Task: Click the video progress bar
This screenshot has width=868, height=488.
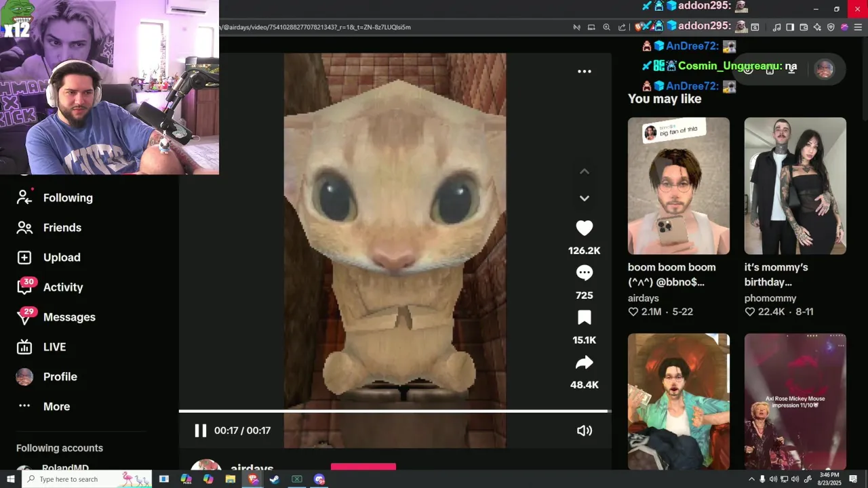Action: tap(395, 411)
